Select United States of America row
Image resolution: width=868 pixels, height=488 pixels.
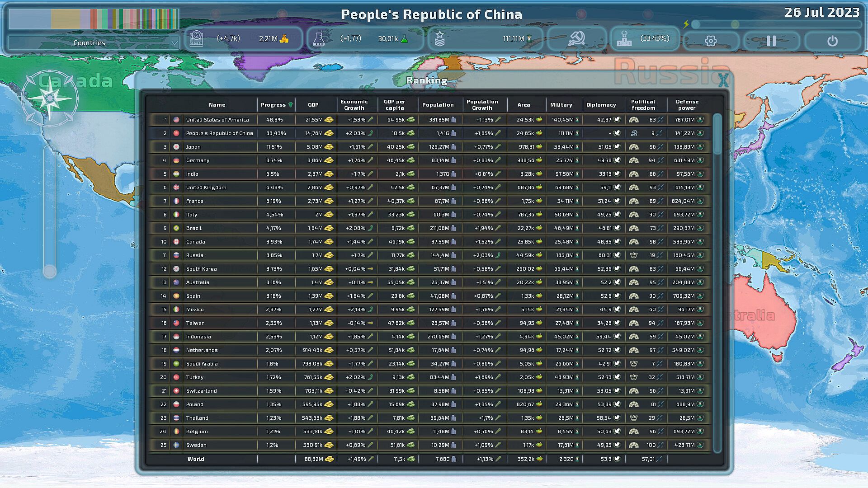click(x=217, y=120)
